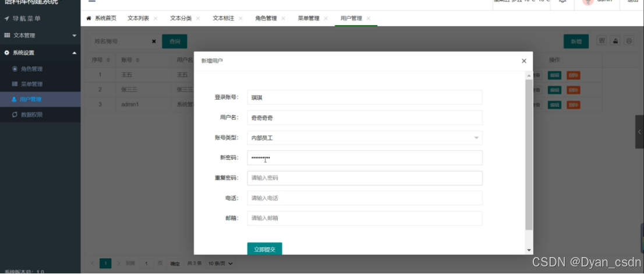Click the dialog scrollbar down arrow
644x274 pixels.
(x=529, y=250)
